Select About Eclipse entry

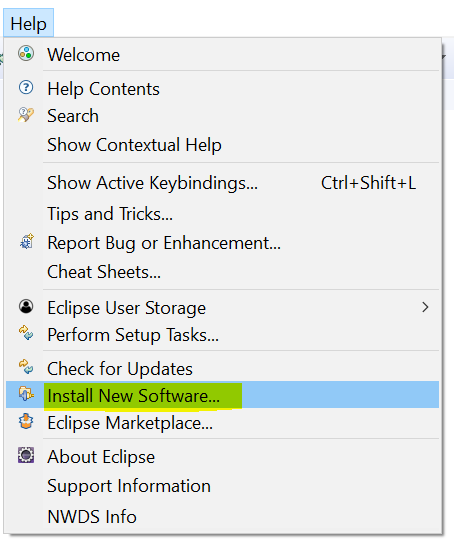(222, 456)
